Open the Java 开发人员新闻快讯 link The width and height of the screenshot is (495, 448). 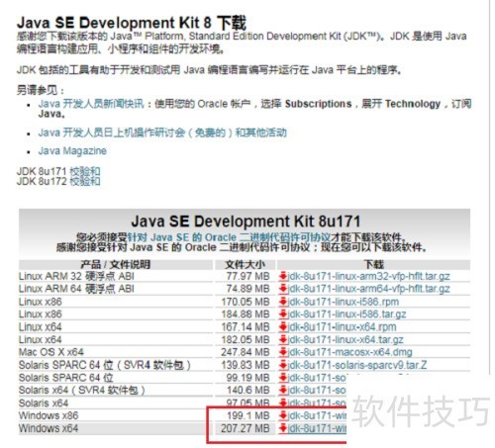click(91, 104)
